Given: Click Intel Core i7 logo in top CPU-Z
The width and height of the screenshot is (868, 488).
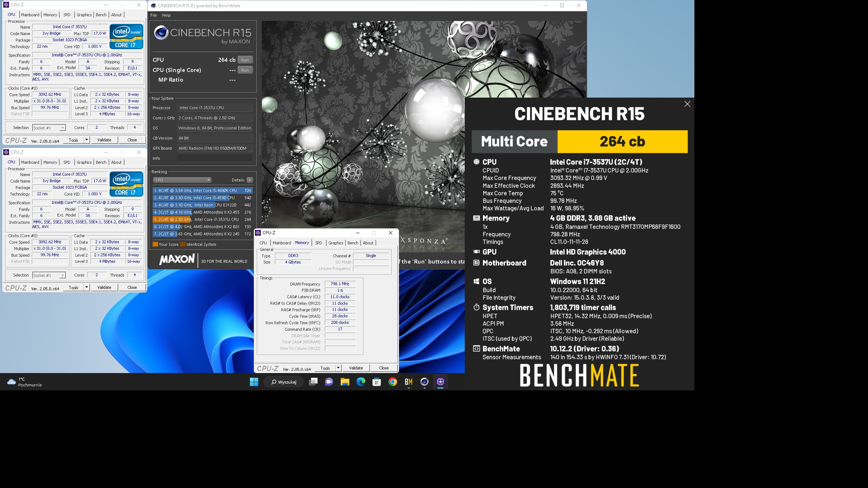Looking at the screenshot, I should [x=126, y=36].
